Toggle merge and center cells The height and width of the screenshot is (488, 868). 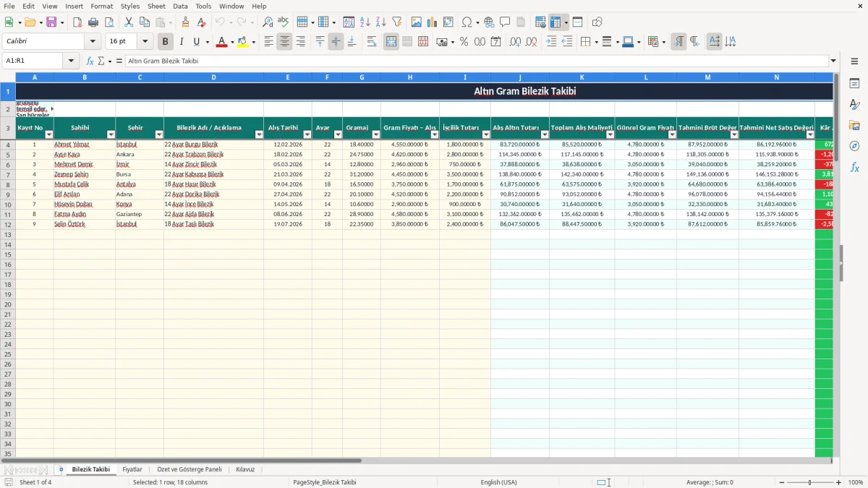[x=391, y=42]
